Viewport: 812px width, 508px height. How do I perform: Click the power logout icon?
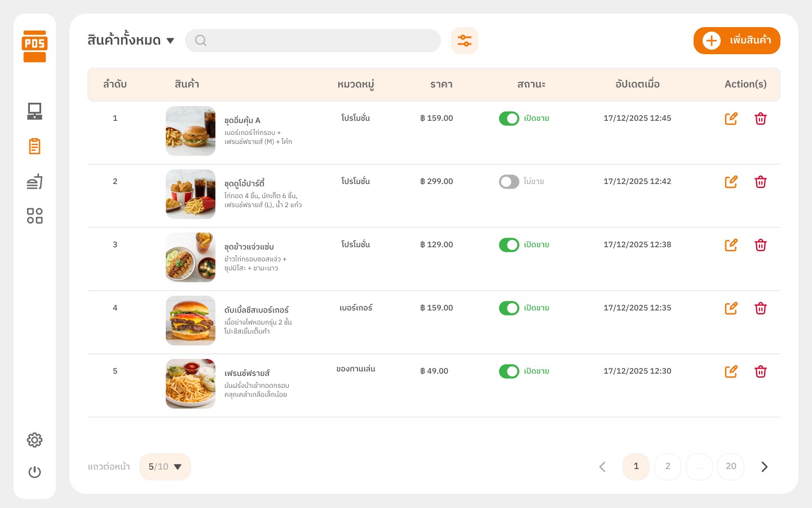click(34, 472)
